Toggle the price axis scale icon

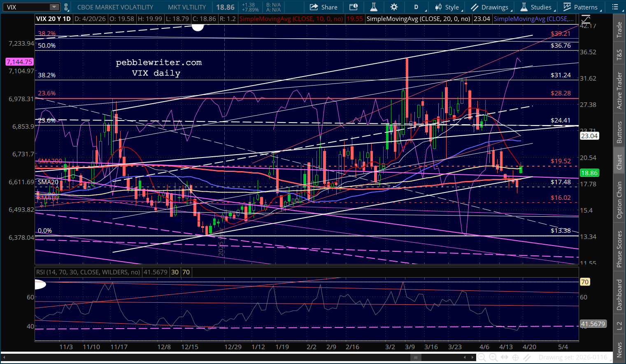(585, 19)
